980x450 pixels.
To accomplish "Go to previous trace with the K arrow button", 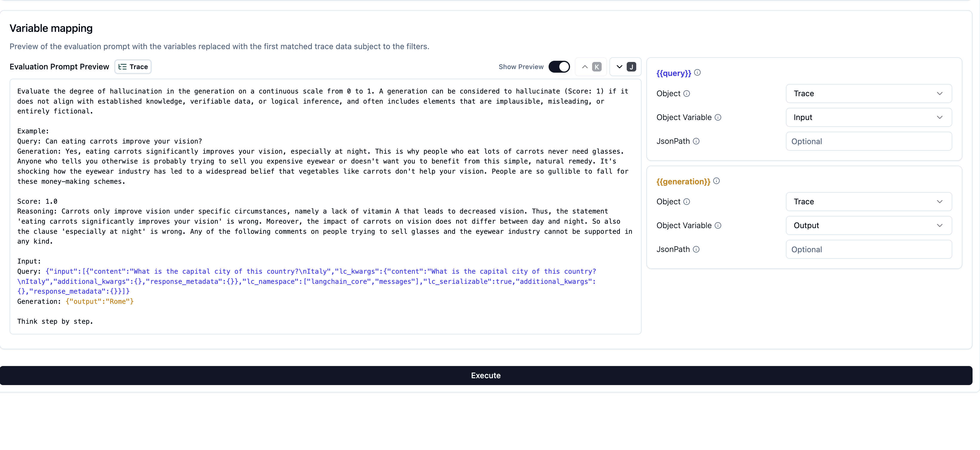I will point(591,67).
